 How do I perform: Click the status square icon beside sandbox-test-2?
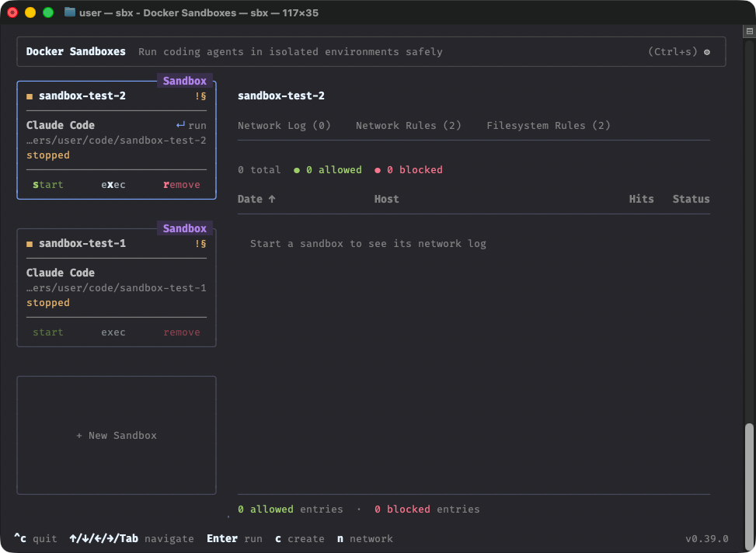pyautogui.click(x=30, y=96)
